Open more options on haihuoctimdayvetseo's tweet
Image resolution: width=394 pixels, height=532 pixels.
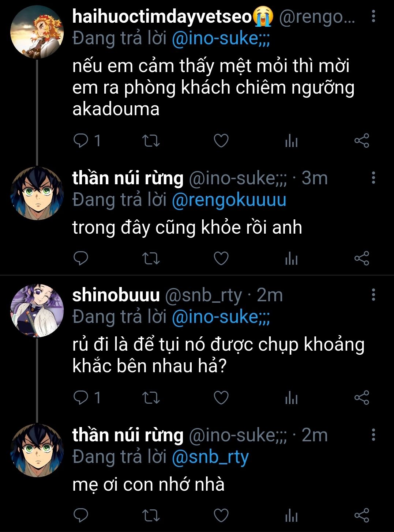(x=373, y=16)
